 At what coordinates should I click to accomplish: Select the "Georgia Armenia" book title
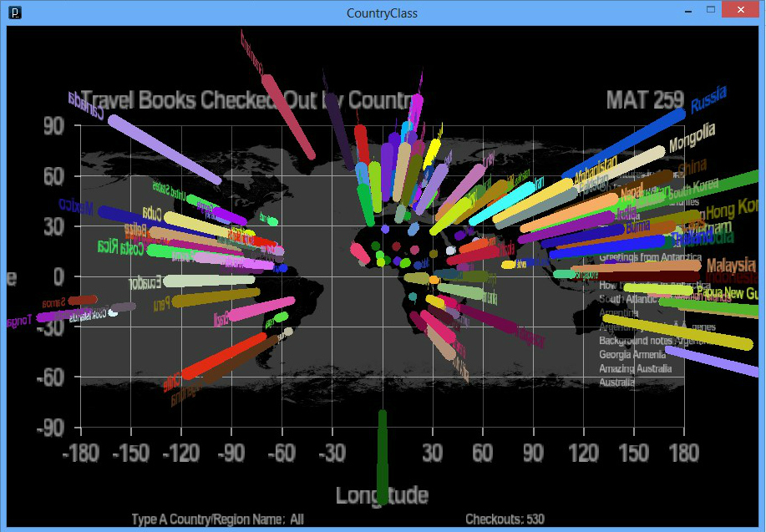628,355
